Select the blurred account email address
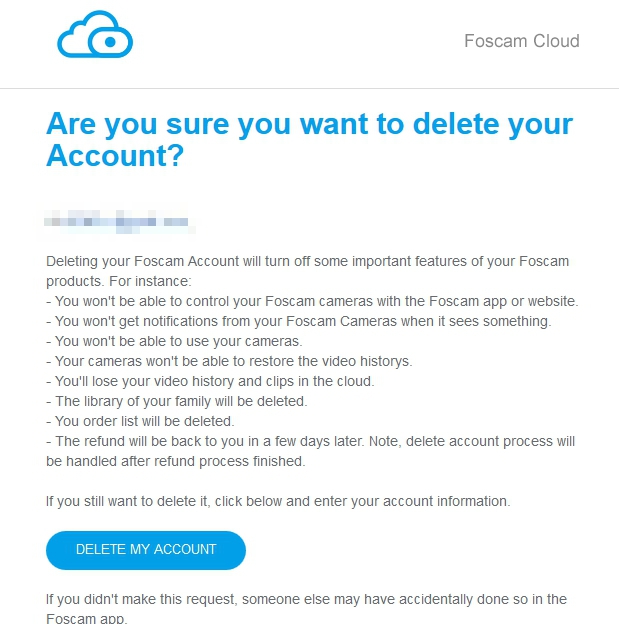Screen dimensions: 619x624 [119, 221]
